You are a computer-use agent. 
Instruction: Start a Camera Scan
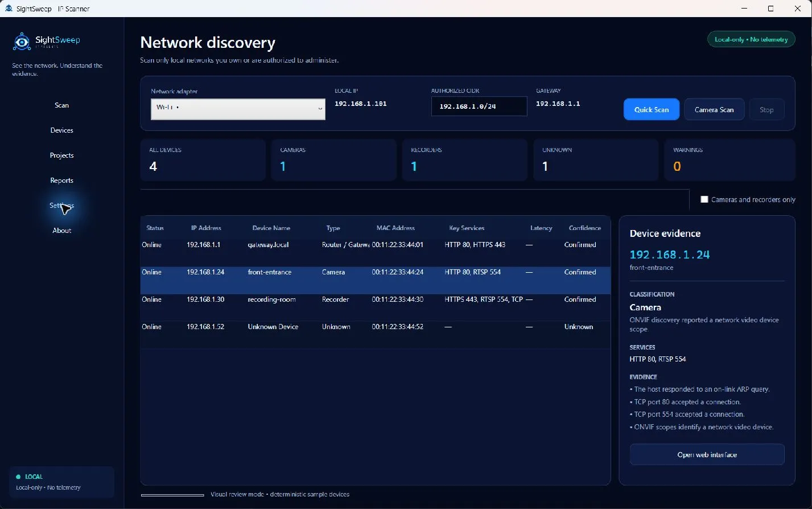(x=714, y=109)
